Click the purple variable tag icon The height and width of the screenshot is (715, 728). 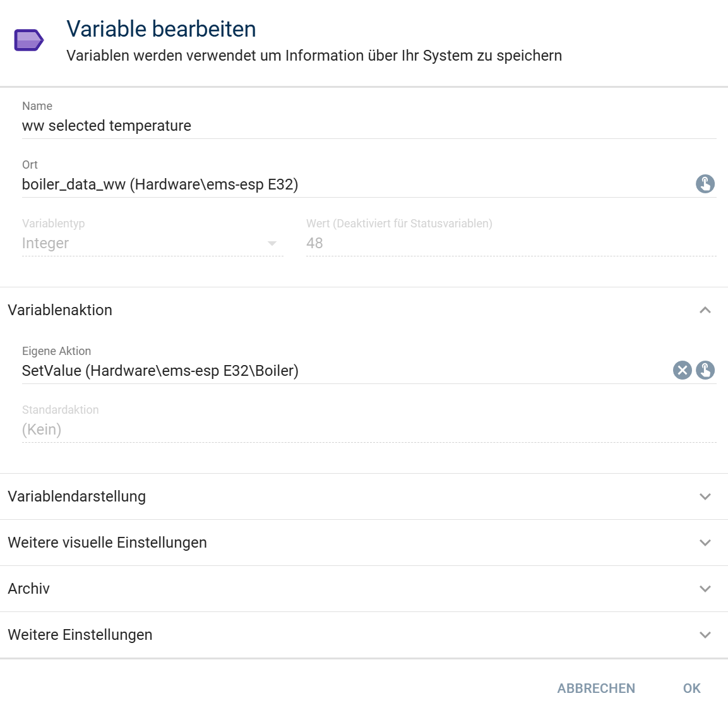click(x=29, y=40)
